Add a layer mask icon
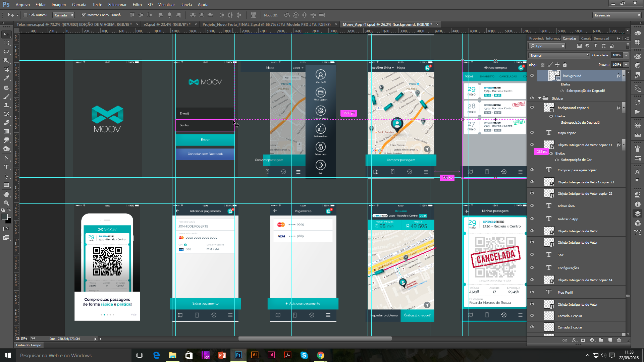Screen dimensions: 644x362 coord(583,340)
